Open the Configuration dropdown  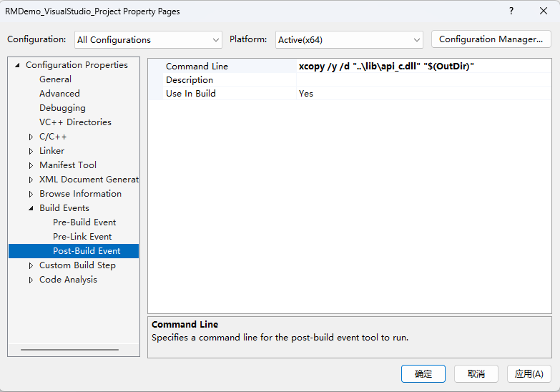(148, 39)
